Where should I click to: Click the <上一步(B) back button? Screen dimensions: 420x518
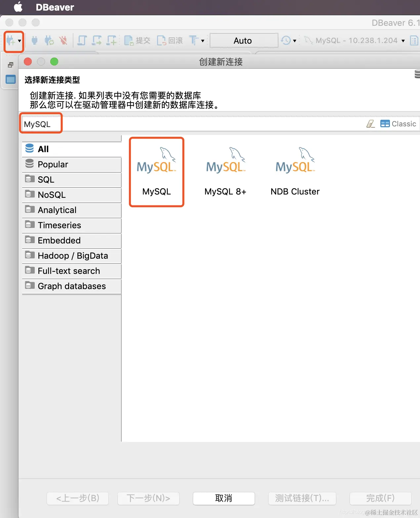[78, 498]
